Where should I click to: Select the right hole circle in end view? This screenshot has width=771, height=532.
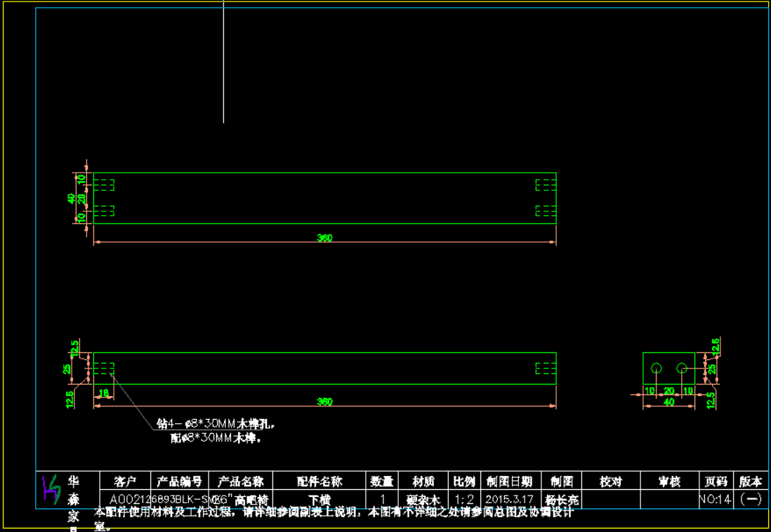point(681,368)
